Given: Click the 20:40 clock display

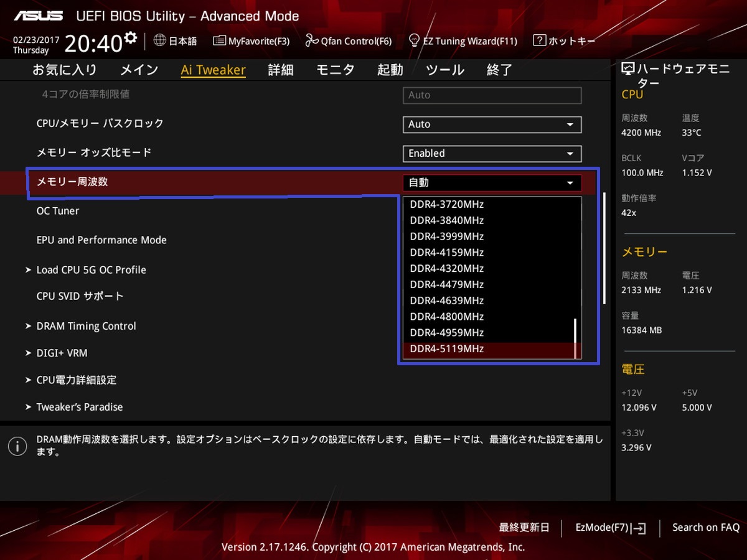Looking at the screenshot, I should click(x=93, y=44).
